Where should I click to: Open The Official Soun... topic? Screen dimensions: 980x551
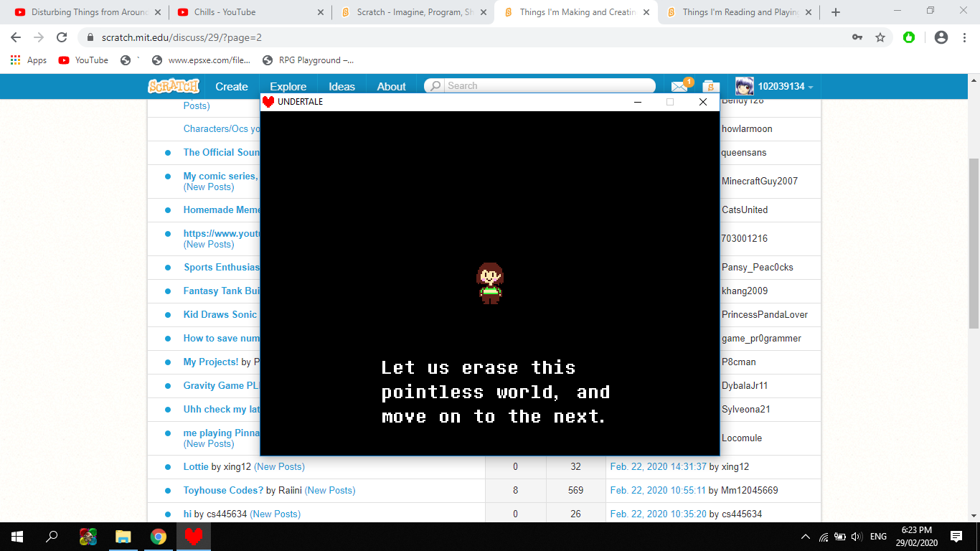click(x=222, y=152)
